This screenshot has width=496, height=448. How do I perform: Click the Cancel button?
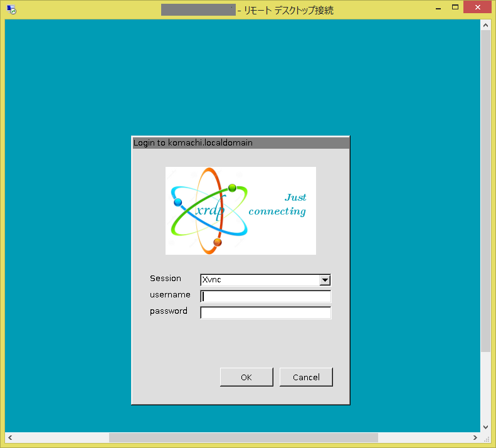pyautogui.click(x=306, y=377)
